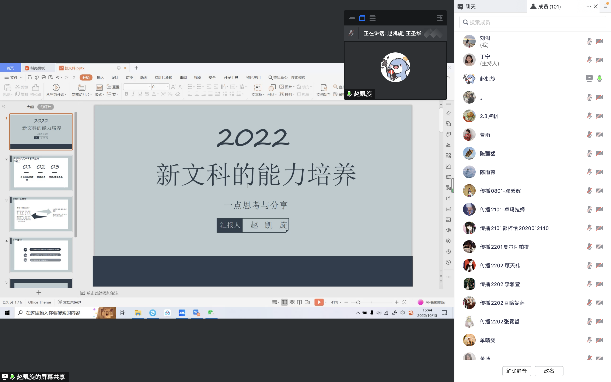The image size is (611, 382).
Task: Select the highlighted Start ribbon tab
Action: pyautogui.click(x=86, y=78)
